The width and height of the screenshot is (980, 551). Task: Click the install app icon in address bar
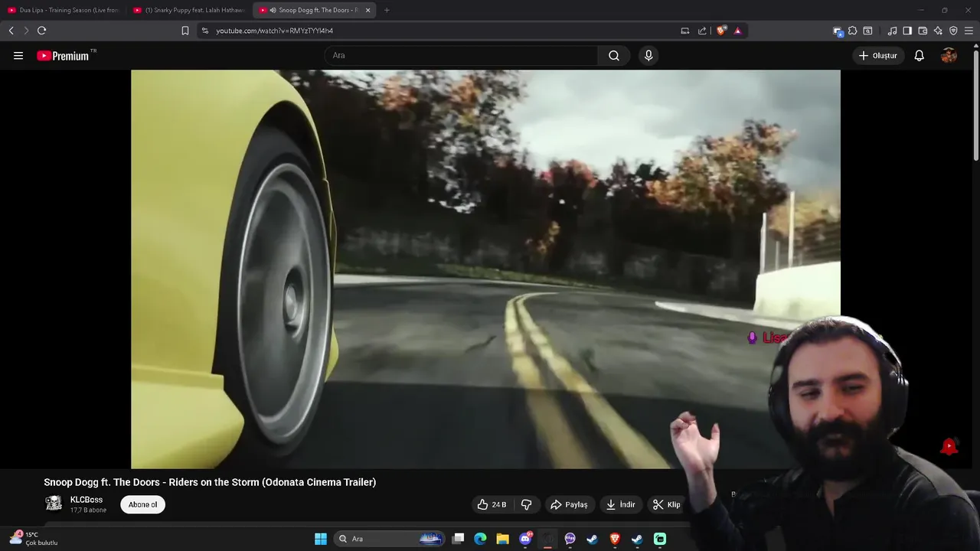point(685,31)
